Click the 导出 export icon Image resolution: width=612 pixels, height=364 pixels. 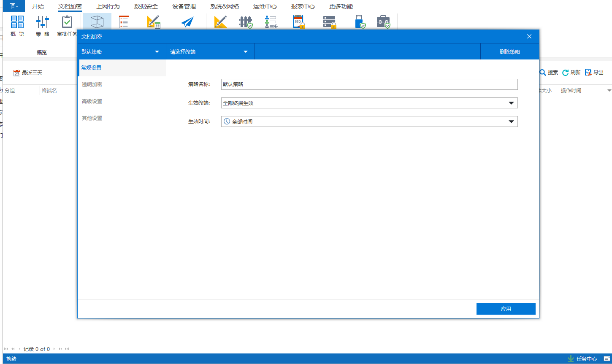point(588,73)
